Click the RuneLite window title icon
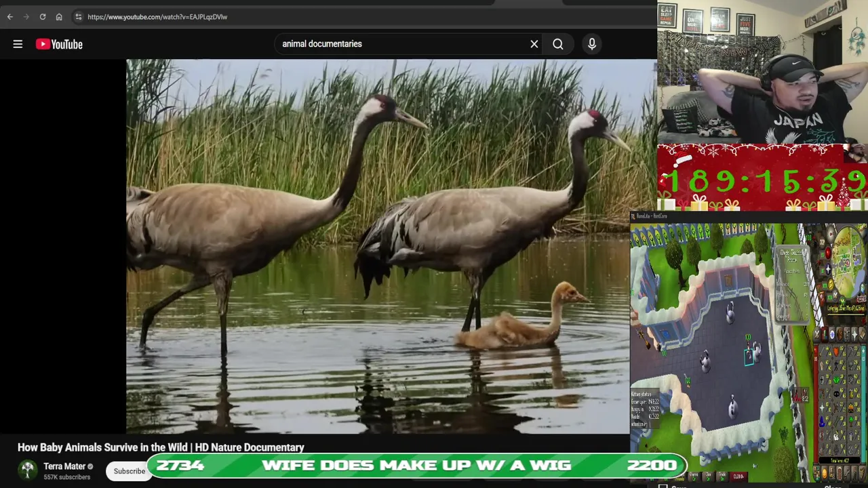Viewport: 868px width, 488px height. point(633,216)
